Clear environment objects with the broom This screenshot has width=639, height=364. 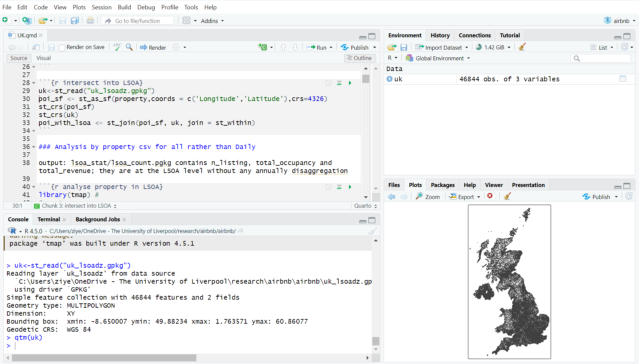click(x=522, y=47)
